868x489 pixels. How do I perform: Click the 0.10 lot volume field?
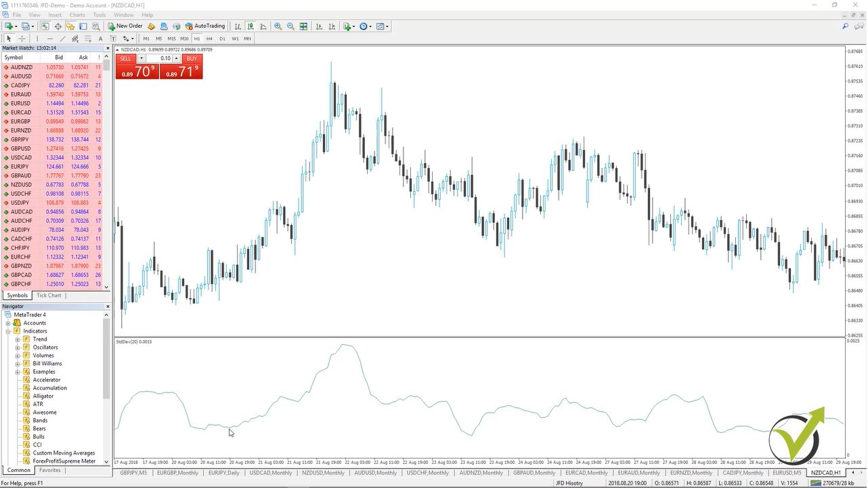coord(162,59)
